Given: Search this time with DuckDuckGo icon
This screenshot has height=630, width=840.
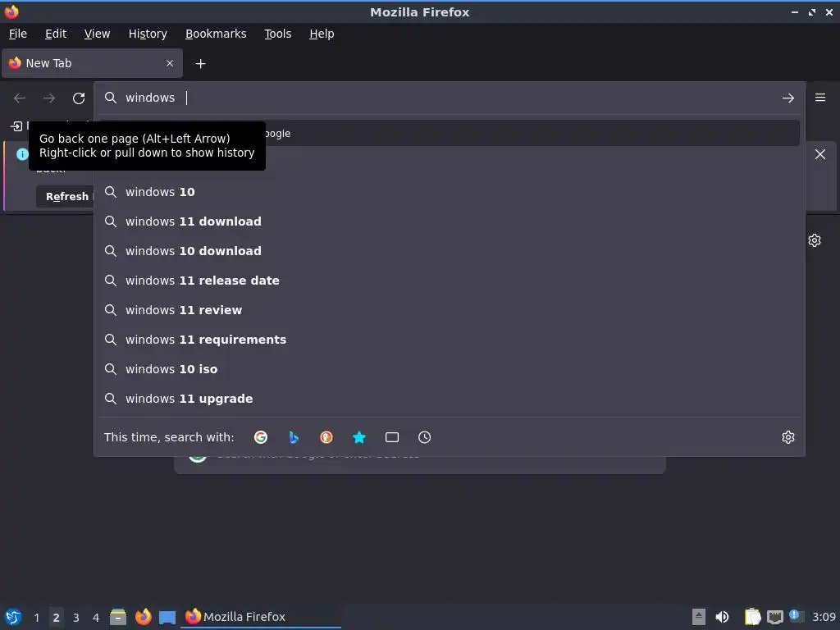Looking at the screenshot, I should (x=326, y=437).
